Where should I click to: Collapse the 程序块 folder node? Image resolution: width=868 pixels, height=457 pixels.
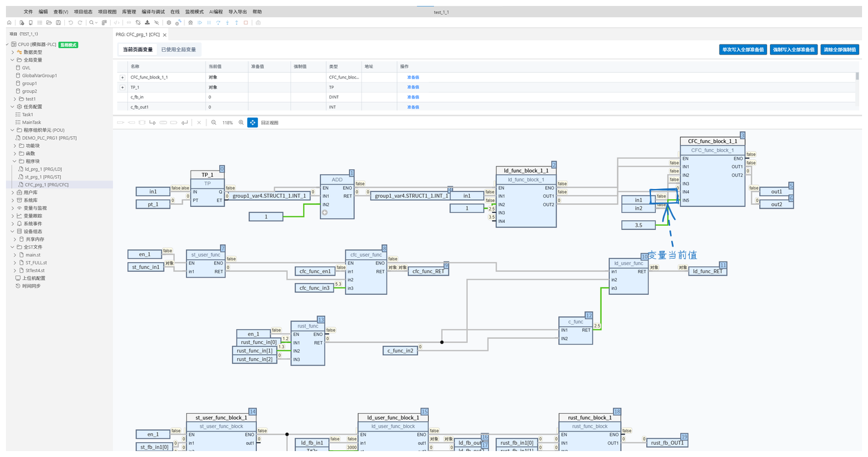click(15, 161)
